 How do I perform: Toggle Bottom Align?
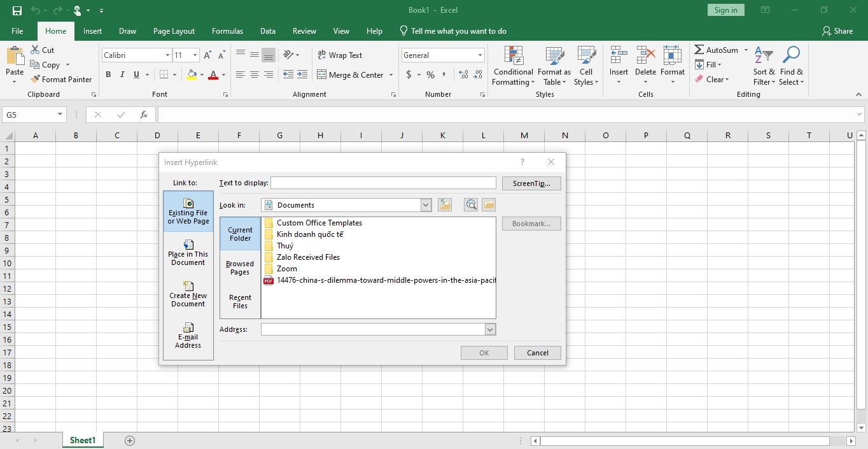point(269,55)
